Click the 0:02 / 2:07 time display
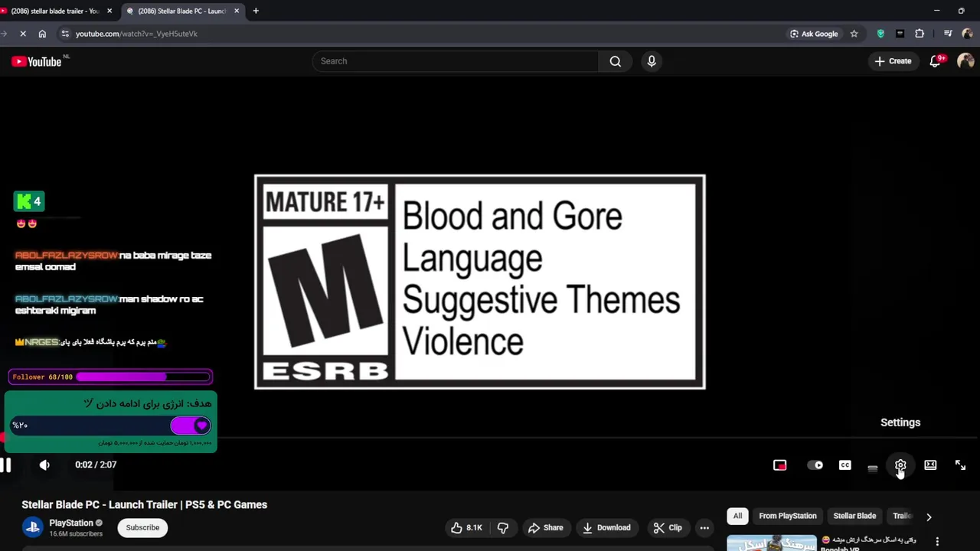The height and width of the screenshot is (551, 980). tap(96, 465)
